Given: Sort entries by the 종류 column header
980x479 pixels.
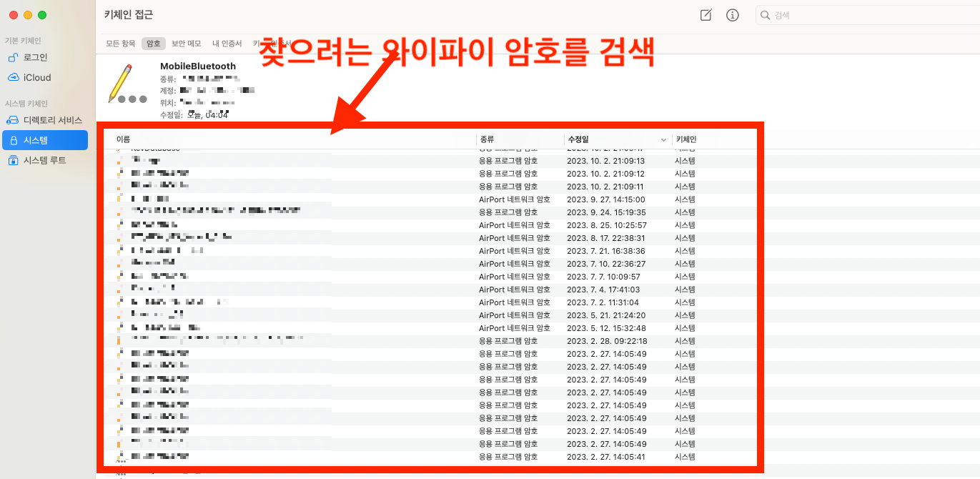Looking at the screenshot, I should point(487,140).
